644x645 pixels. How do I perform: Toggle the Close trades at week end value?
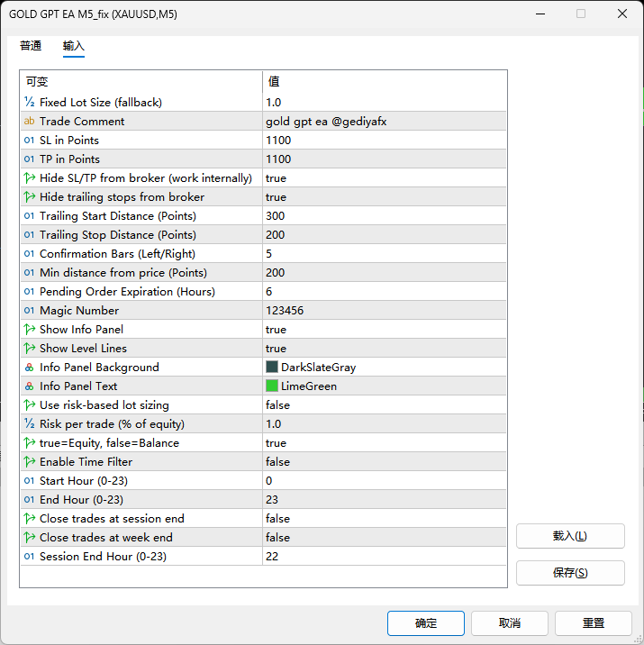384,537
